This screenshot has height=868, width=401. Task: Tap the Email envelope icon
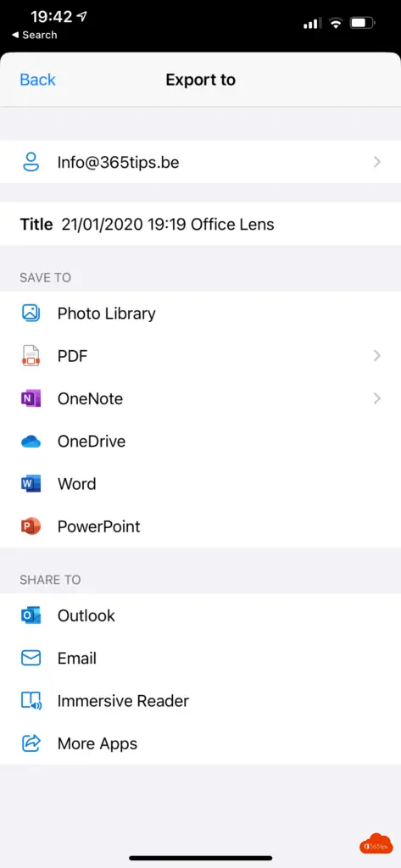point(31,658)
